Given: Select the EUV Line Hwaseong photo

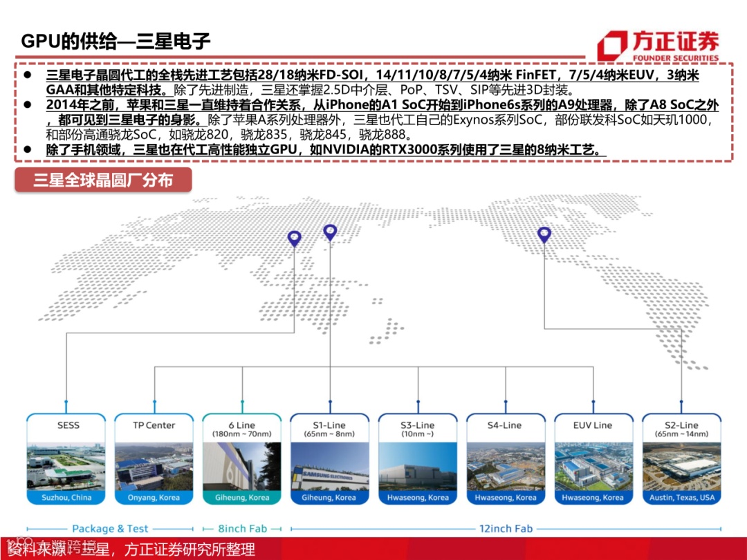Looking at the screenshot, I should tap(593, 467).
